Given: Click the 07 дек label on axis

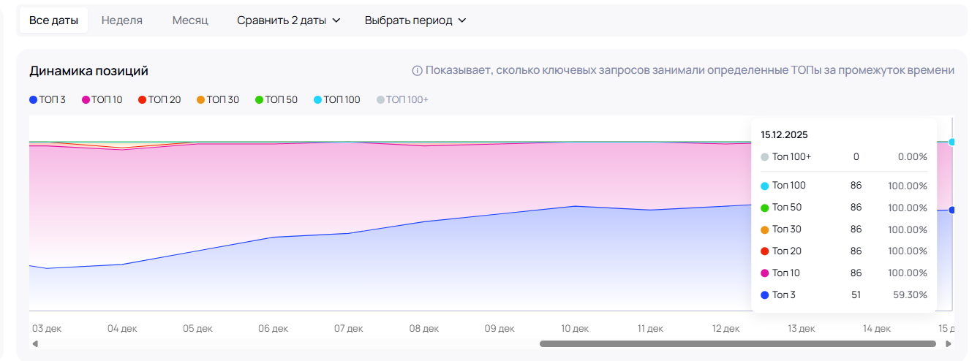Looking at the screenshot, I should [x=349, y=329].
